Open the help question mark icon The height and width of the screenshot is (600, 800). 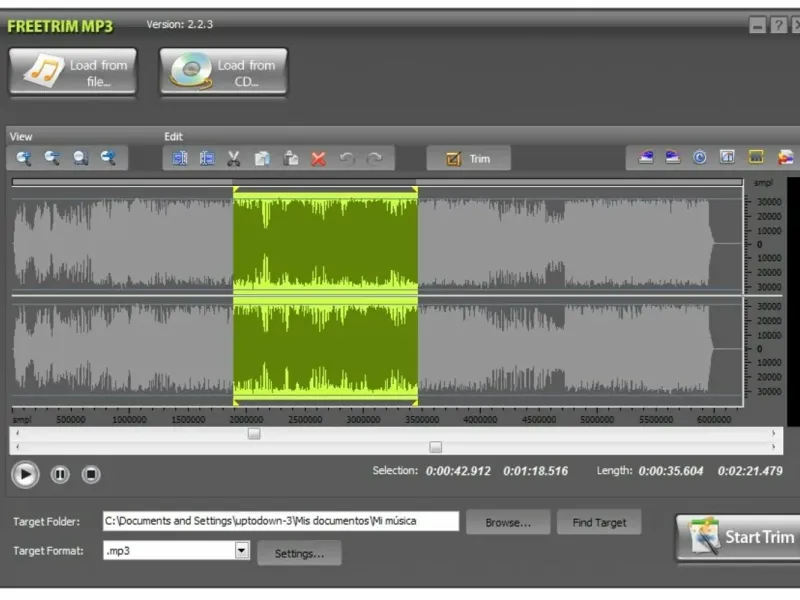pos(778,26)
